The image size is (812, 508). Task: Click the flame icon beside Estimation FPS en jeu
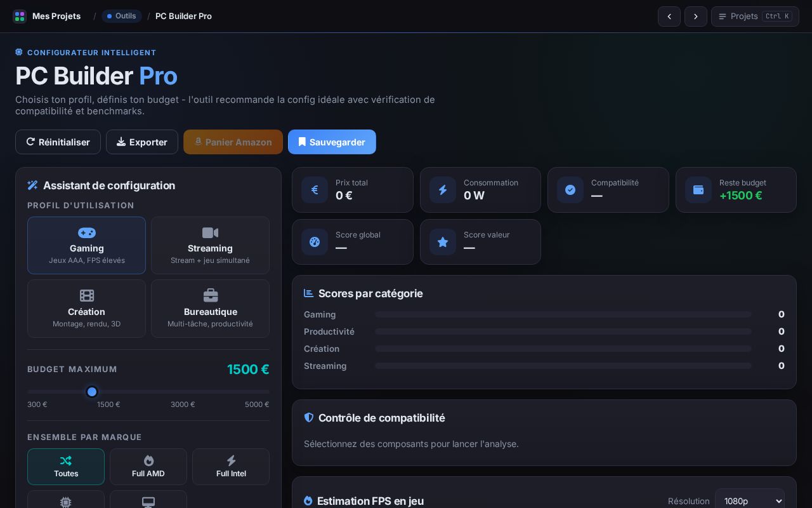tap(308, 501)
